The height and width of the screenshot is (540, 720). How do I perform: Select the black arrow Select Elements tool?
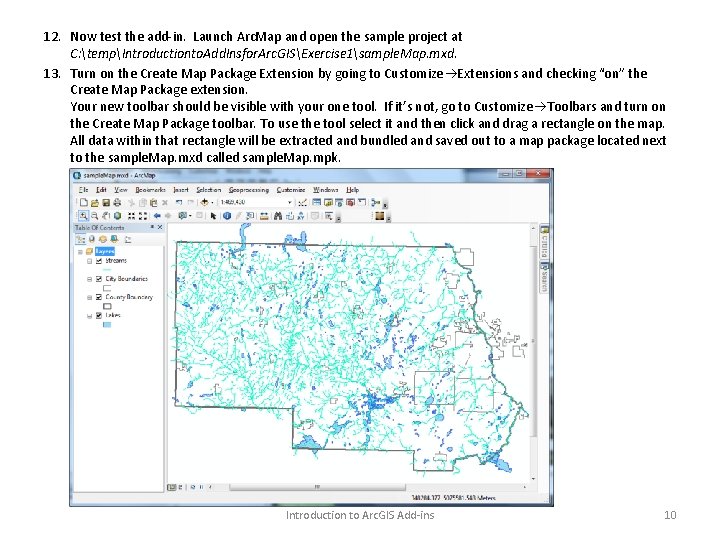(213, 216)
